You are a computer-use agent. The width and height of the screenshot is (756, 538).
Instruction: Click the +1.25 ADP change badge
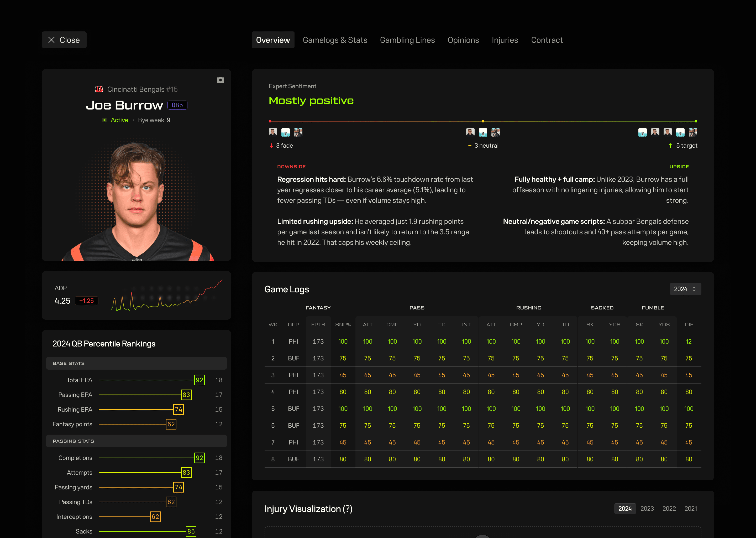(86, 301)
